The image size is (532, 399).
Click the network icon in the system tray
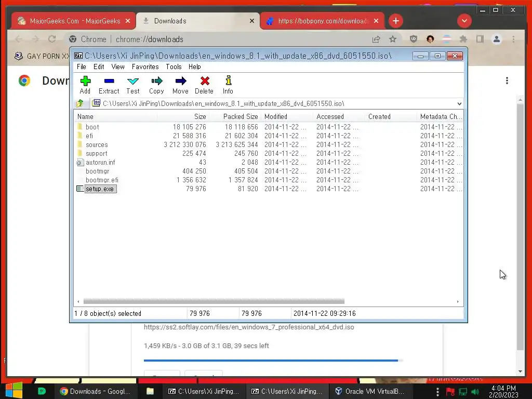[463, 392]
